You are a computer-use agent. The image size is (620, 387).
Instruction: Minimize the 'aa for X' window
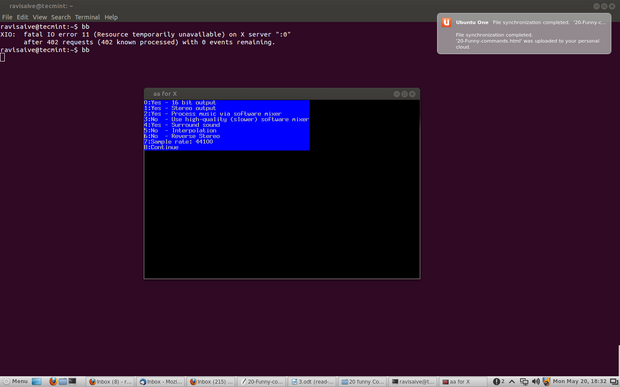click(x=397, y=94)
